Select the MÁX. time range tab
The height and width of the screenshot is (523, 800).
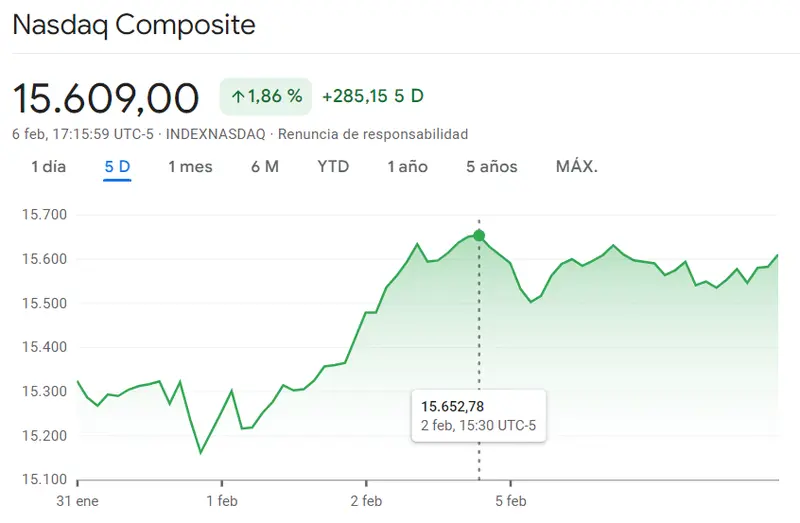tap(577, 167)
